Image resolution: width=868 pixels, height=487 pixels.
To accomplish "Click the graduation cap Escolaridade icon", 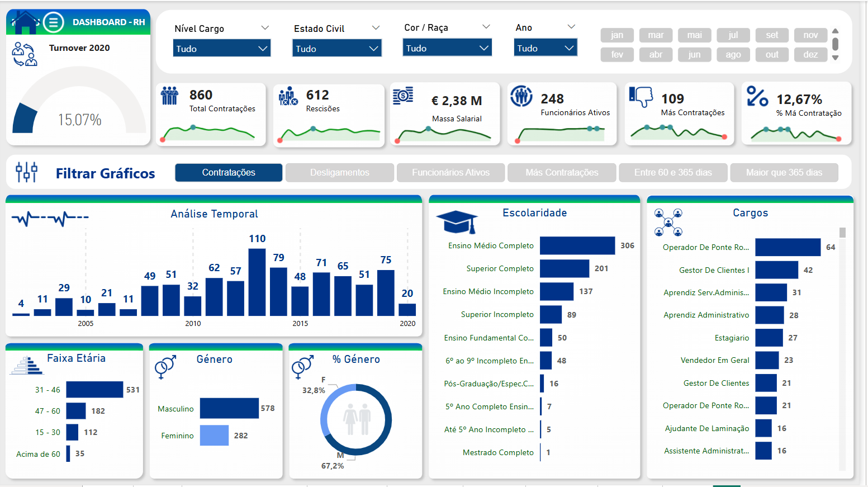I will click(x=457, y=222).
